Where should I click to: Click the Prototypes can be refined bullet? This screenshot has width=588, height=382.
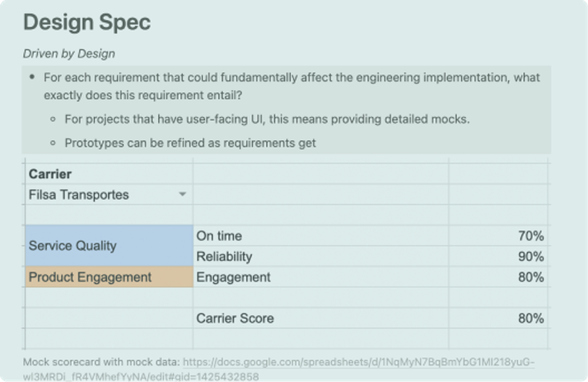(x=190, y=143)
